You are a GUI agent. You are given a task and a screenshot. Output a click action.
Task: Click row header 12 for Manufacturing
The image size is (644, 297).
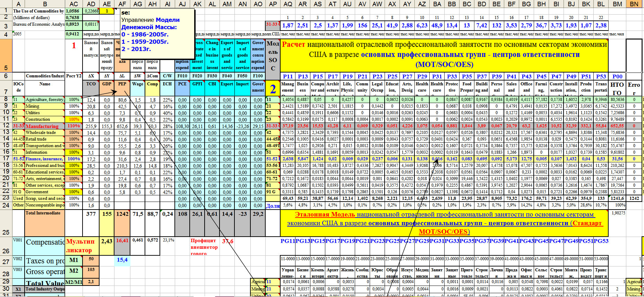pyautogui.click(x=6, y=126)
